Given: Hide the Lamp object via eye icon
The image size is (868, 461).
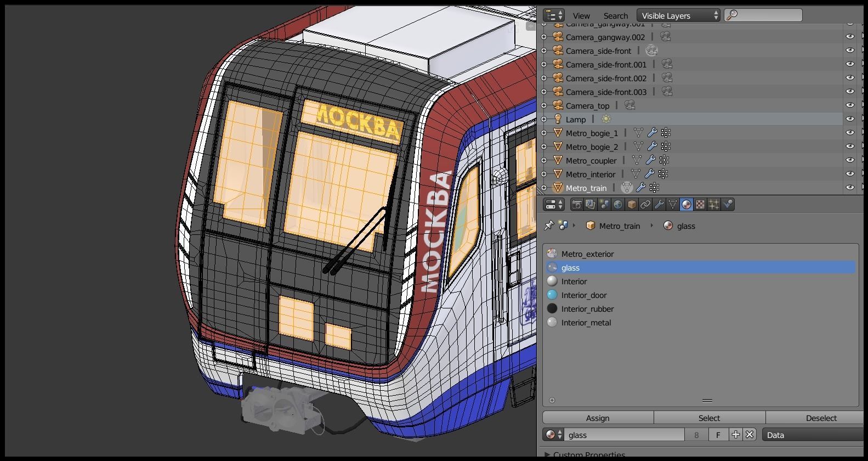Looking at the screenshot, I should (x=850, y=119).
